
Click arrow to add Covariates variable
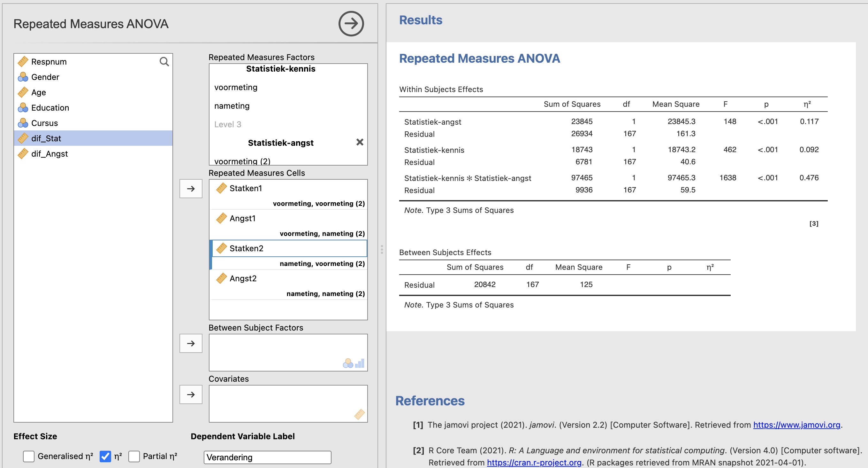(x=191, y=394)
